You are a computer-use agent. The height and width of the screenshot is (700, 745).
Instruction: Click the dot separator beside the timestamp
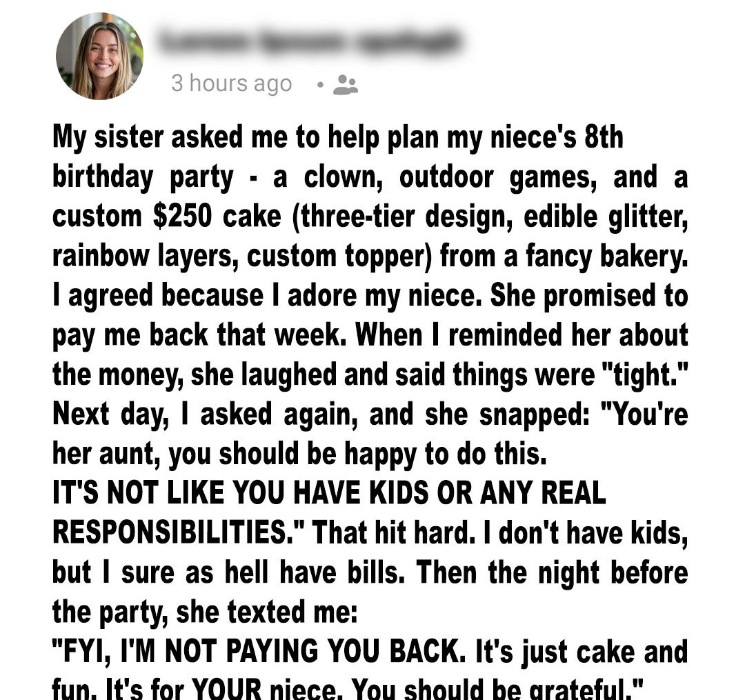[x=319, y=86]
